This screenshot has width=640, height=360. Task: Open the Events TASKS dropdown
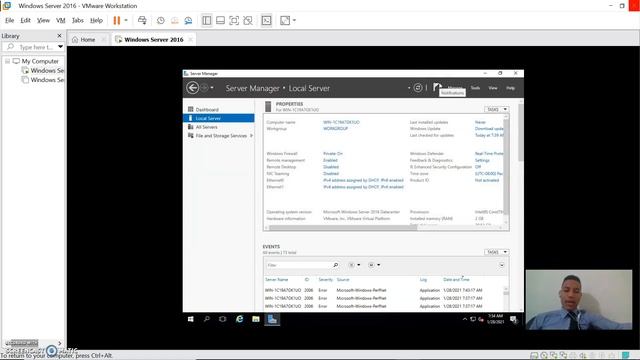point(496,252)
